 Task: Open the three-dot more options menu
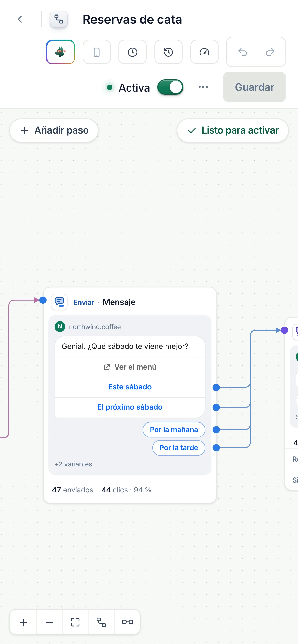(203, 87)
